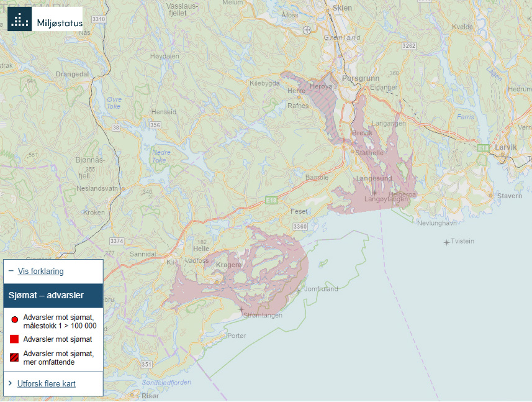Collapse legend using the minus icon
Screen dimensions: 532x402
point(11,272)
